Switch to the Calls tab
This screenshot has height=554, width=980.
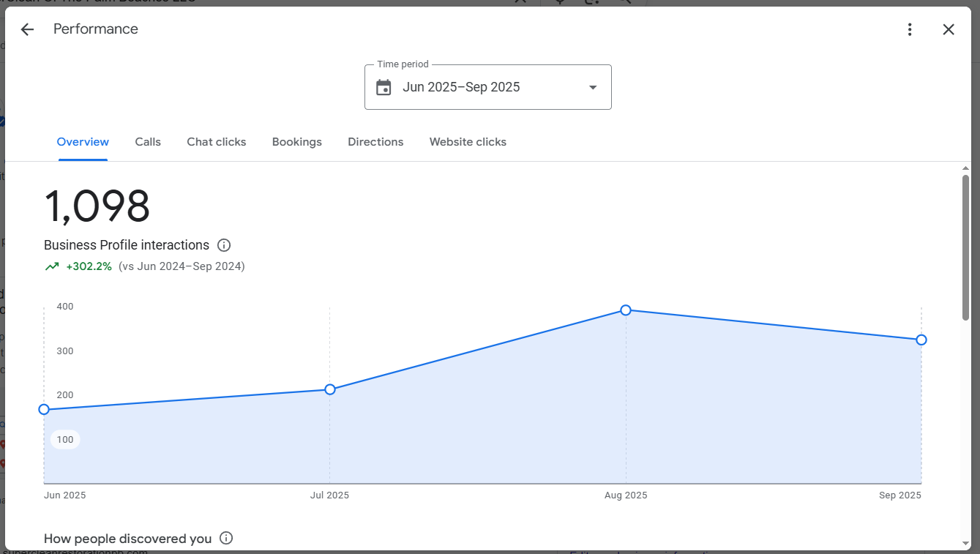tap(148, 142)
